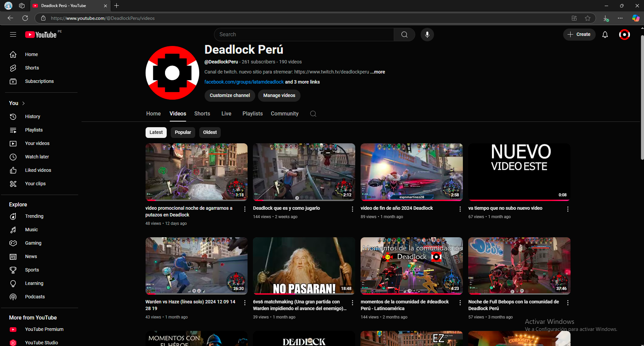Expand channel description with ...more

[378, 72]
